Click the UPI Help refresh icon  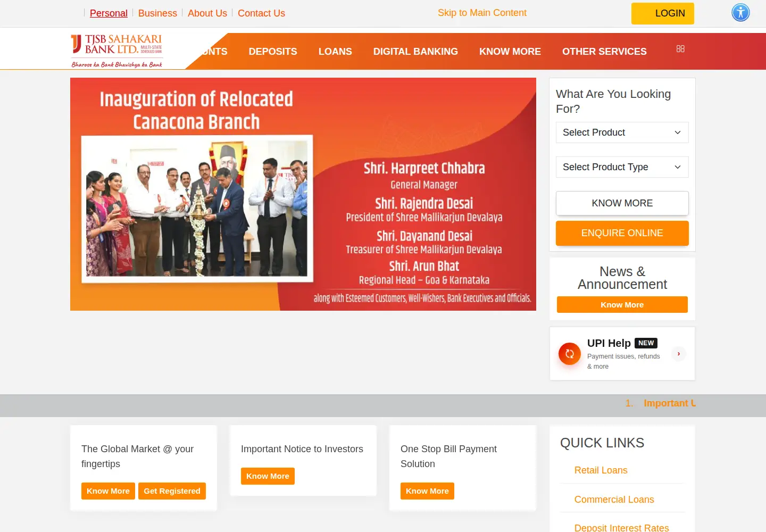tap(570, 354)
